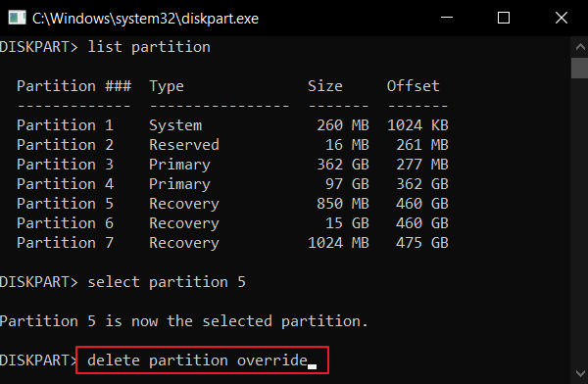
Task: Click Primary type of Partition 3
Action: (179, 165)
